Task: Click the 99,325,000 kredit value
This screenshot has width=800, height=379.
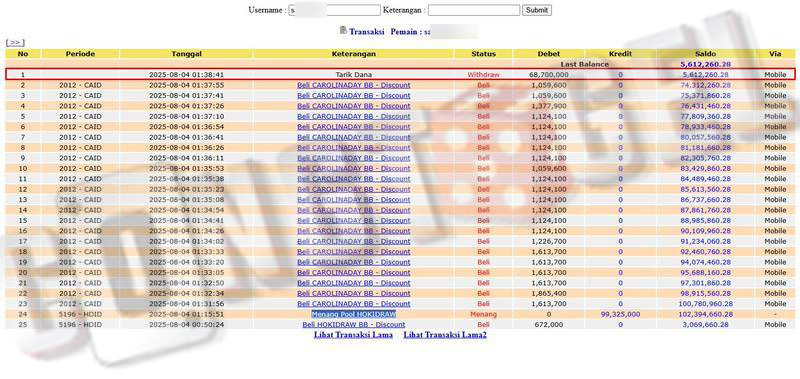Action: [620, 314]
